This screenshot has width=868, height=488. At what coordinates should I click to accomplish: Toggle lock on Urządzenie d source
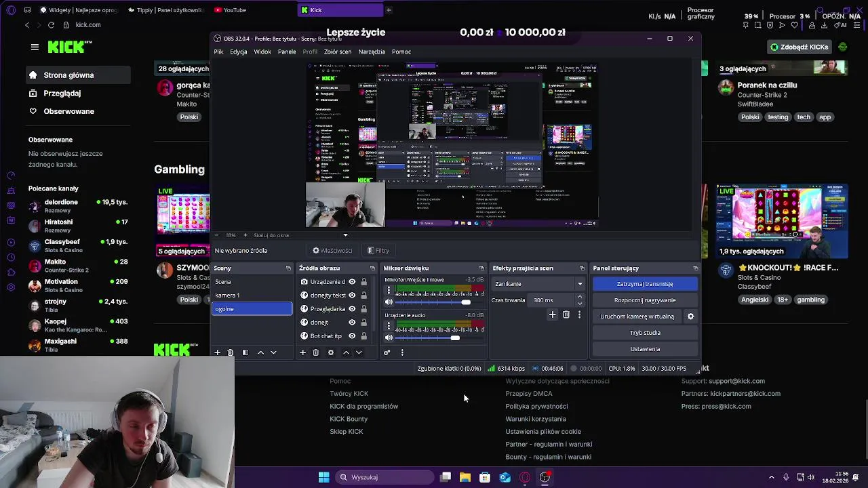click(x=363, y=282)
